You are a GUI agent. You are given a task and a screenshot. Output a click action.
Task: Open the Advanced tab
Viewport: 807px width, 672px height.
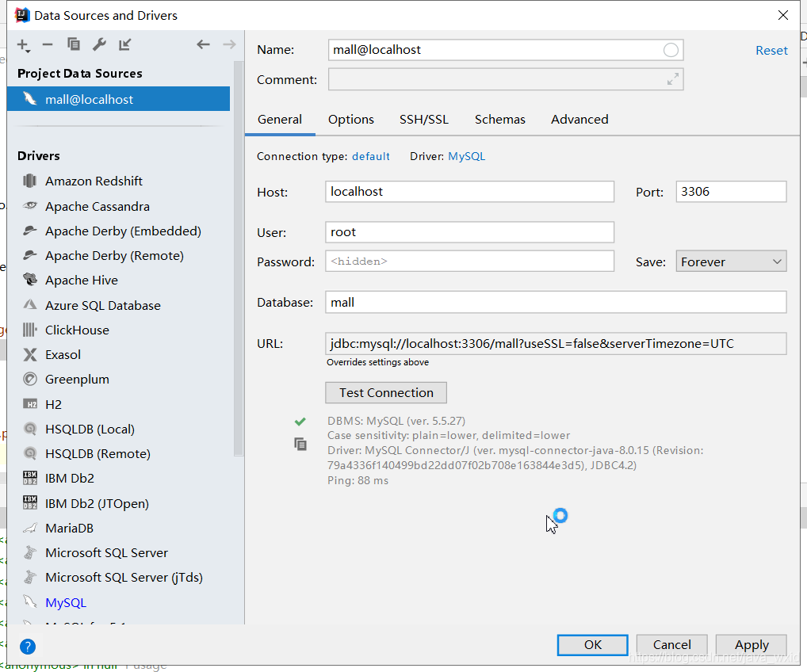tap(579, 120)
